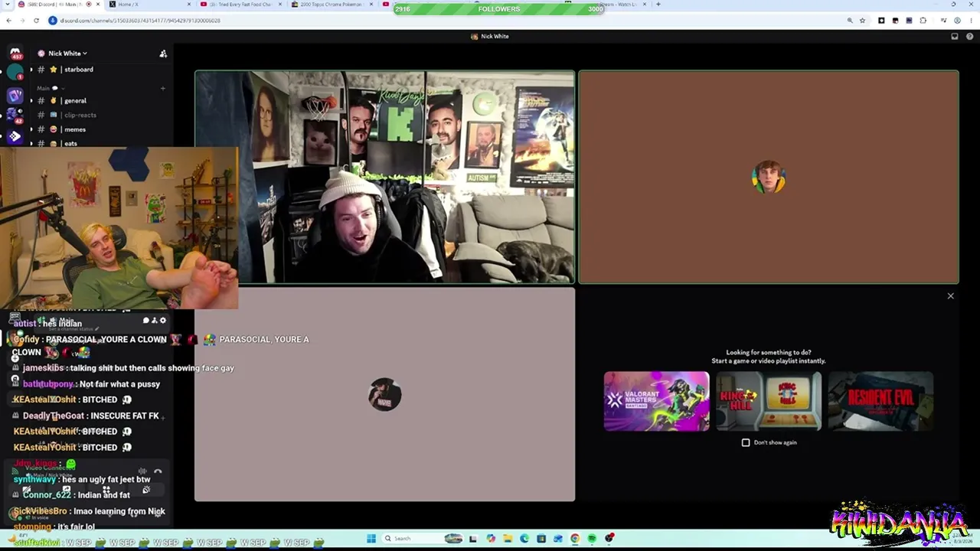980x551 pixels.
Task: Switch to 2000 Topps Chrome Pokemon tab
Action: 332,5
